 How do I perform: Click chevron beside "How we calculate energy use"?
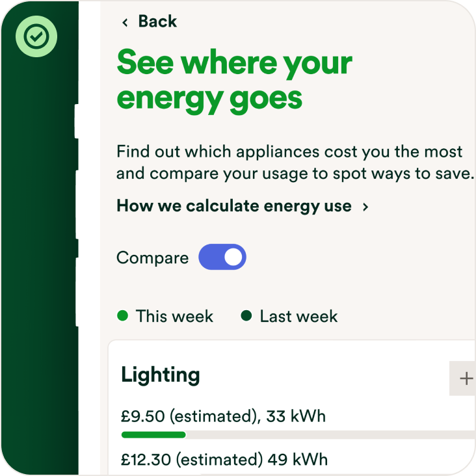point(365,207)
